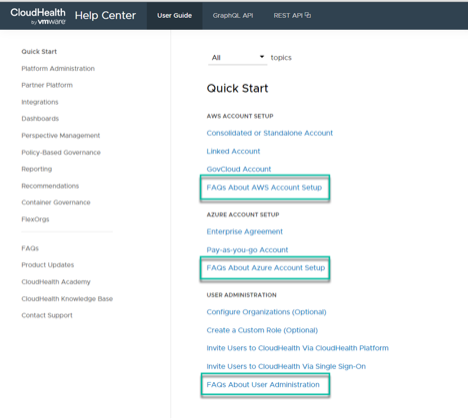Viewport: 468px width, 420px height.
Task: Click the Help Center title
Action: point(105,15)
